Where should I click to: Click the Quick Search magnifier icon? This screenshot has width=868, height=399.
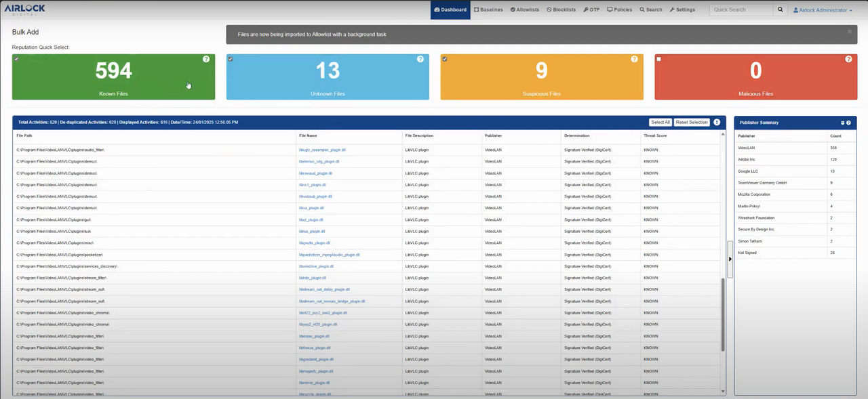[781, 10]
